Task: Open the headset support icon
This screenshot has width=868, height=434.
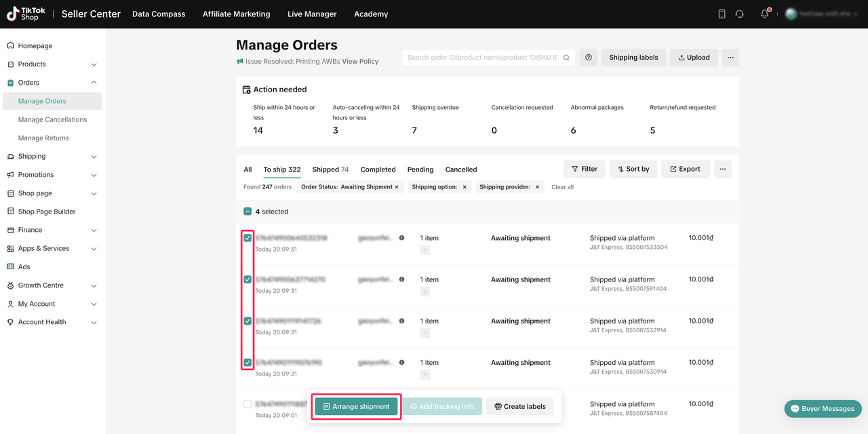Action: click(739, 14)
